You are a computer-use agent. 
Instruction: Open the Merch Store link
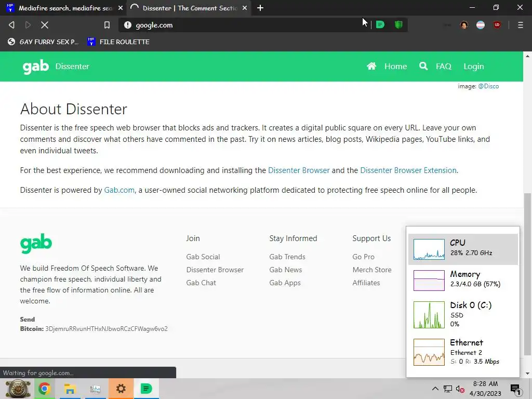tap(372, 270)
